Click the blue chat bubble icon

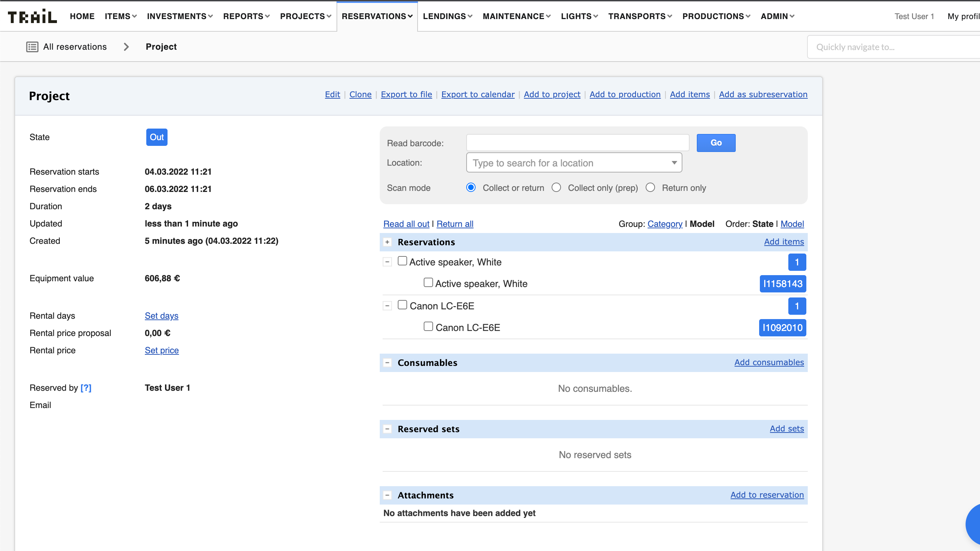(973, 524)
